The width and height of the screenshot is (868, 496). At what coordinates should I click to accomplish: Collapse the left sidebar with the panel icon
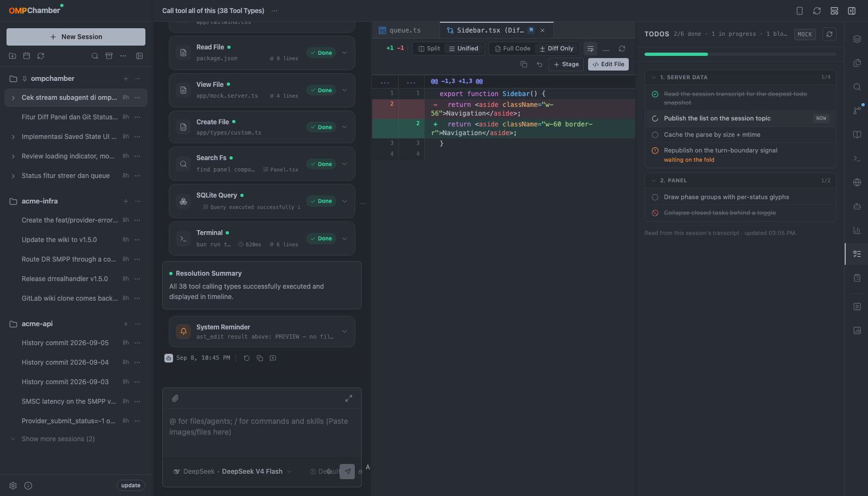coord(139,56)
